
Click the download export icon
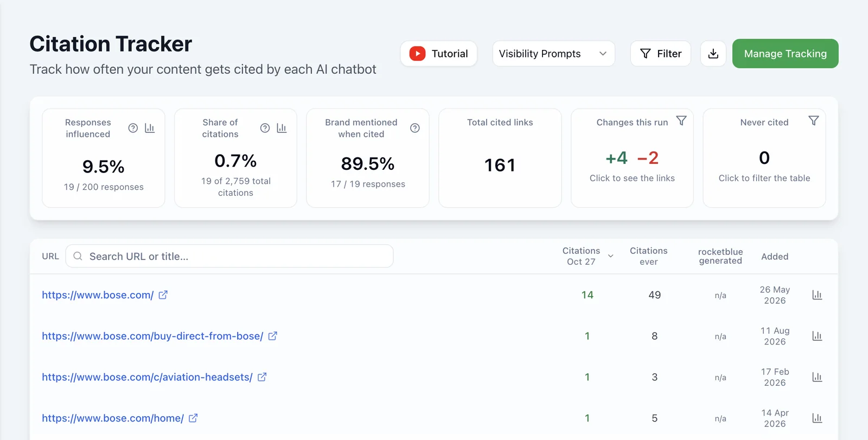click(x=713, y=54)
